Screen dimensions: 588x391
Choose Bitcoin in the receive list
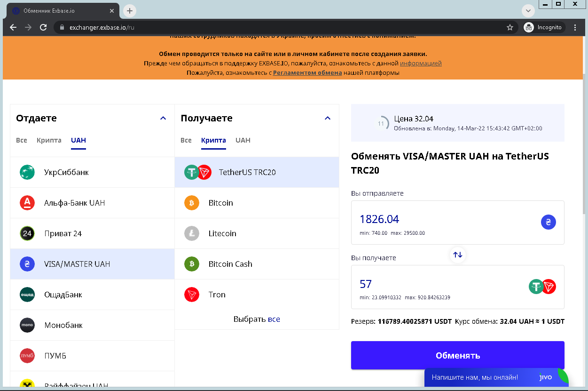point(257,203)
